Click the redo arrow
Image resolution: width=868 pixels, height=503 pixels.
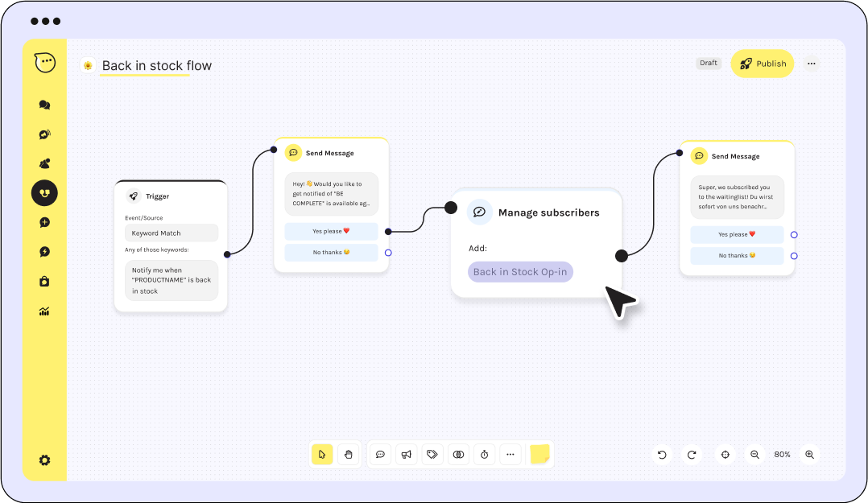(x=691, y=455)
